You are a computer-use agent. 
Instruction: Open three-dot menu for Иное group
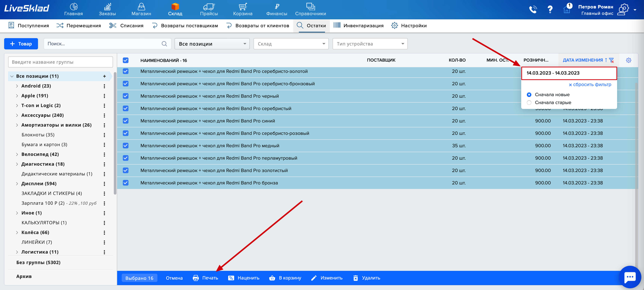104,213
